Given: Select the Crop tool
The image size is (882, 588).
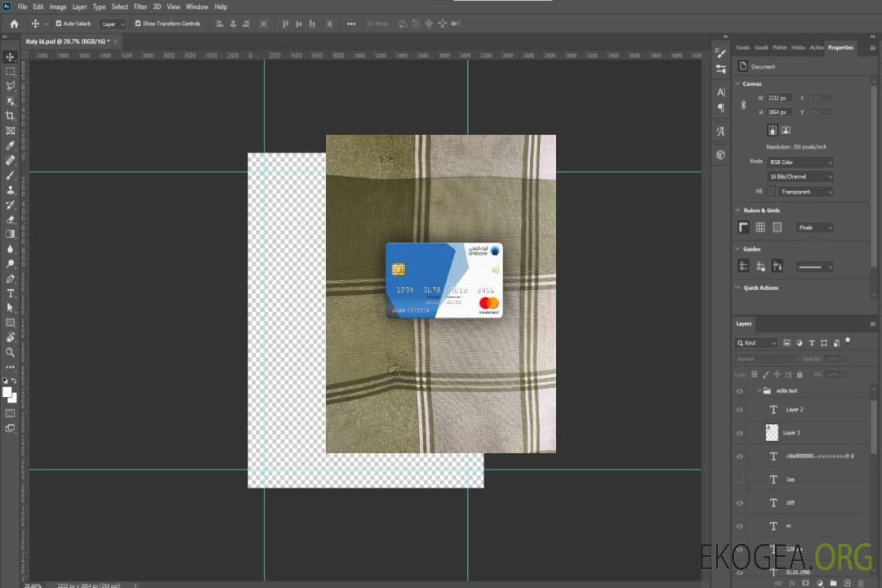Looking at the screenshot, I should coord(11,116).
